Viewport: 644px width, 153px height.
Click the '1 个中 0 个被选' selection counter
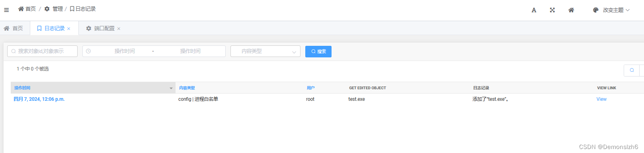(33, 69)
